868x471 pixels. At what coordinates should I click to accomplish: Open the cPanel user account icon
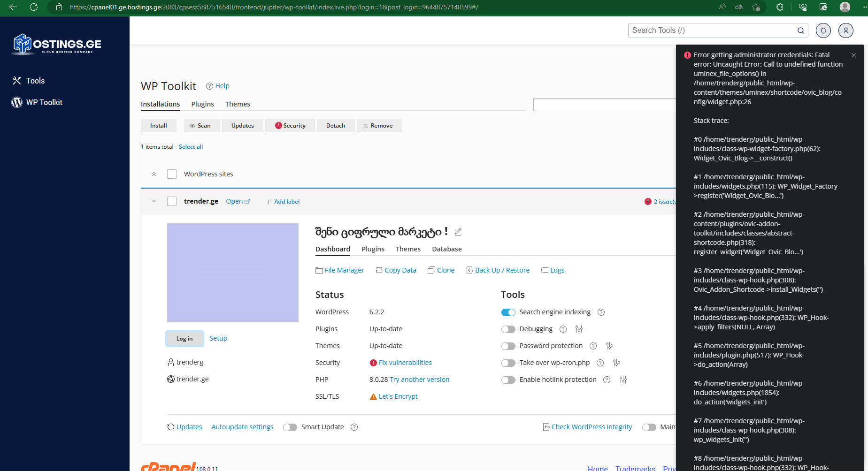[846, 30]
